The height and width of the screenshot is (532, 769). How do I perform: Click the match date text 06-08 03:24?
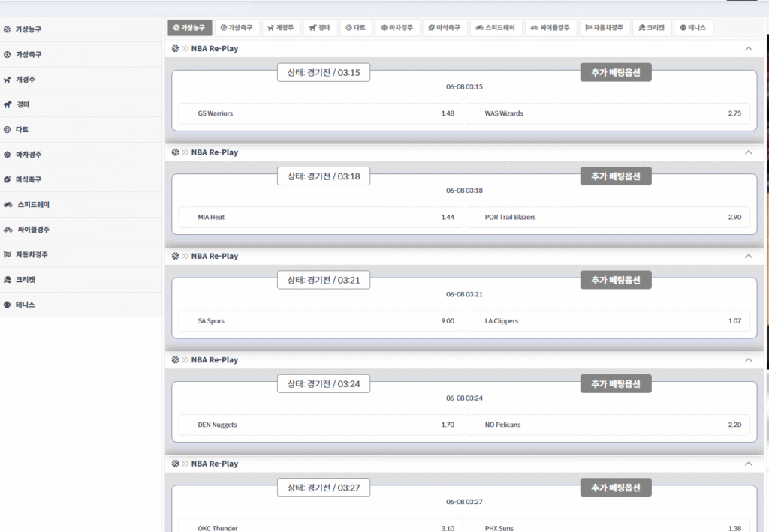464,398
